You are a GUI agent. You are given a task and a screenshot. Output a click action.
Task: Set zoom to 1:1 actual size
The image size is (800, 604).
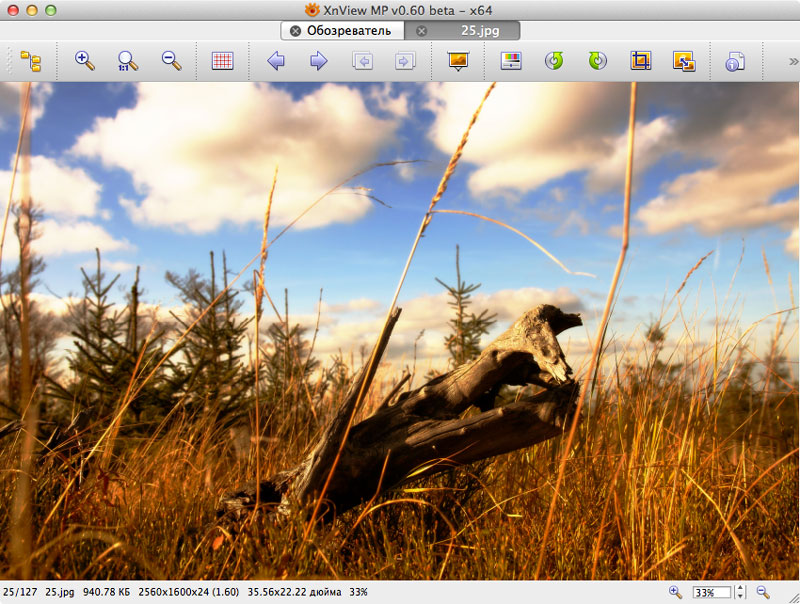[127, 61]
